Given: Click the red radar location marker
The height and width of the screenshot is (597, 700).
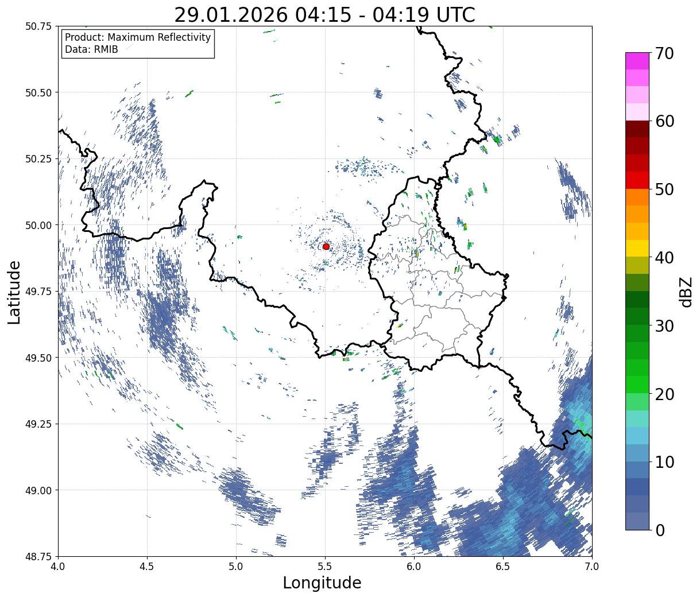Looking at the screenshot, I should click(326, 246).
